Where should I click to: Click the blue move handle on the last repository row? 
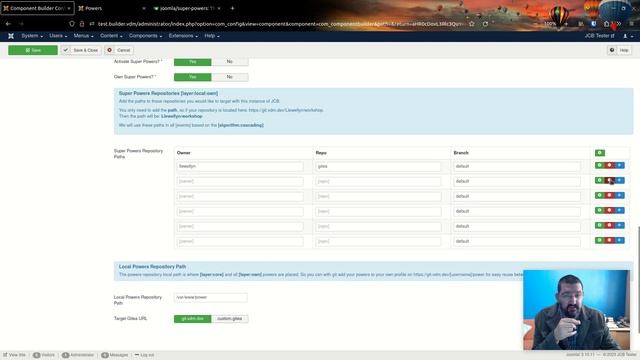[620, 240]
